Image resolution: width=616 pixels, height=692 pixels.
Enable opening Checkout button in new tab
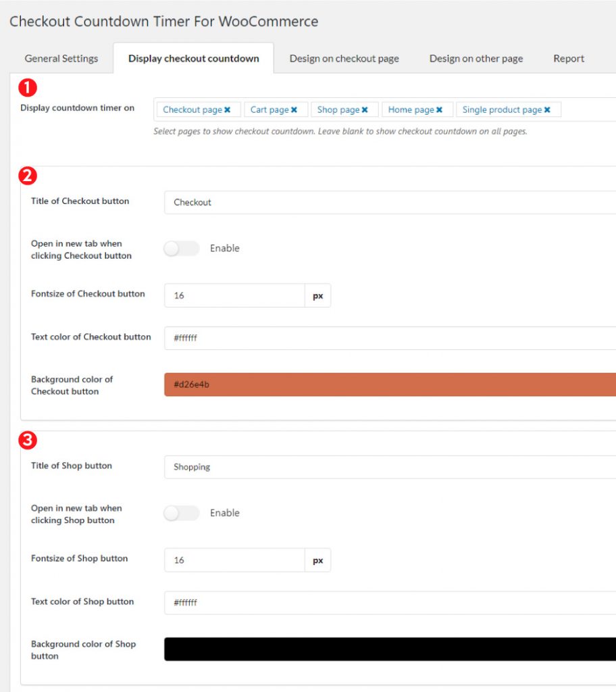pyautogui.click(x=180, y=249)
